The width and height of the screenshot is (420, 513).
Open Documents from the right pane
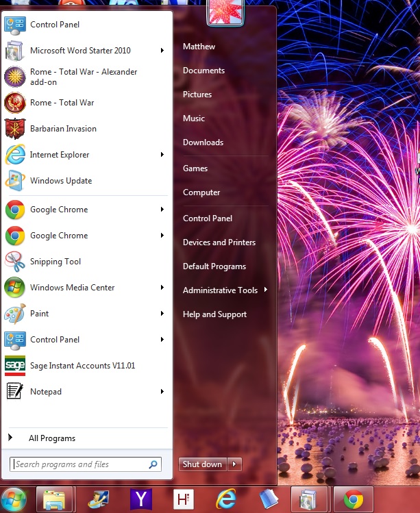[203, 71]
